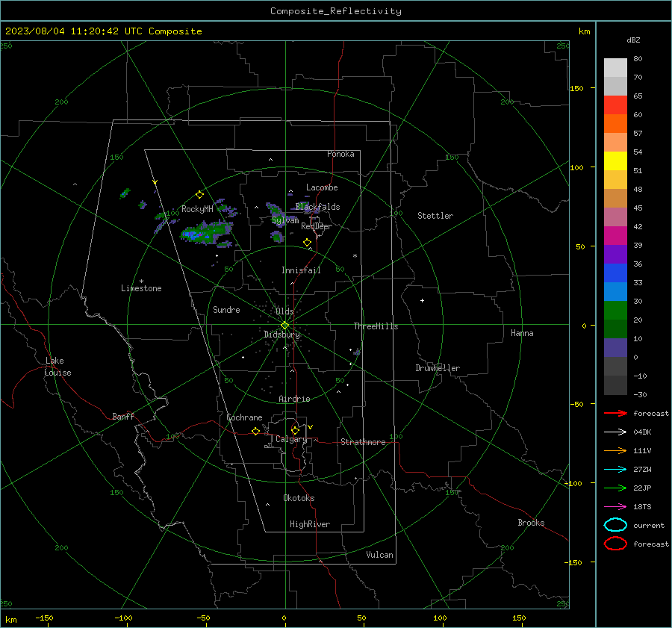Click the RedDeer label on map
This screenshot has height=628, width=672.
coord(317,226)
